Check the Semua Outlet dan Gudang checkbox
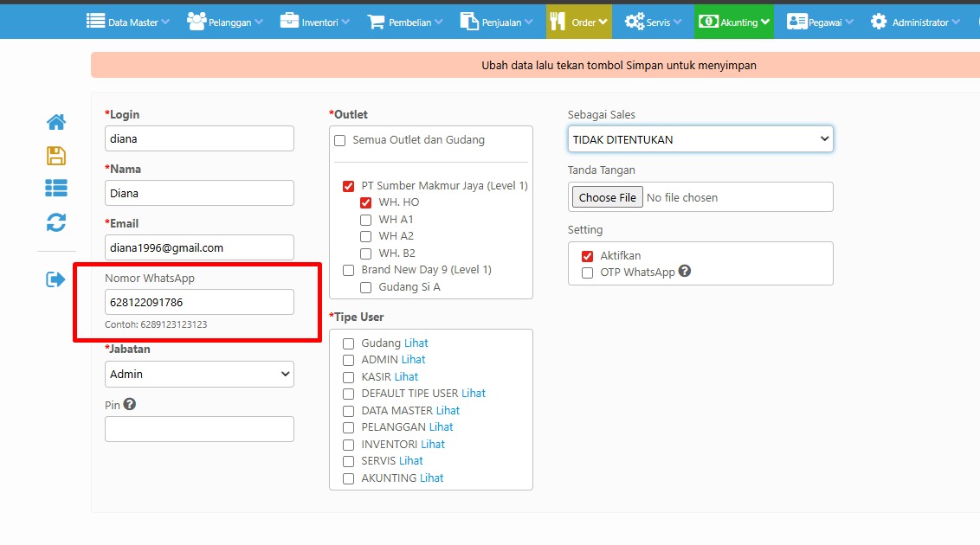The height and width of the screenshot is (545, 980). pos(340,140)
